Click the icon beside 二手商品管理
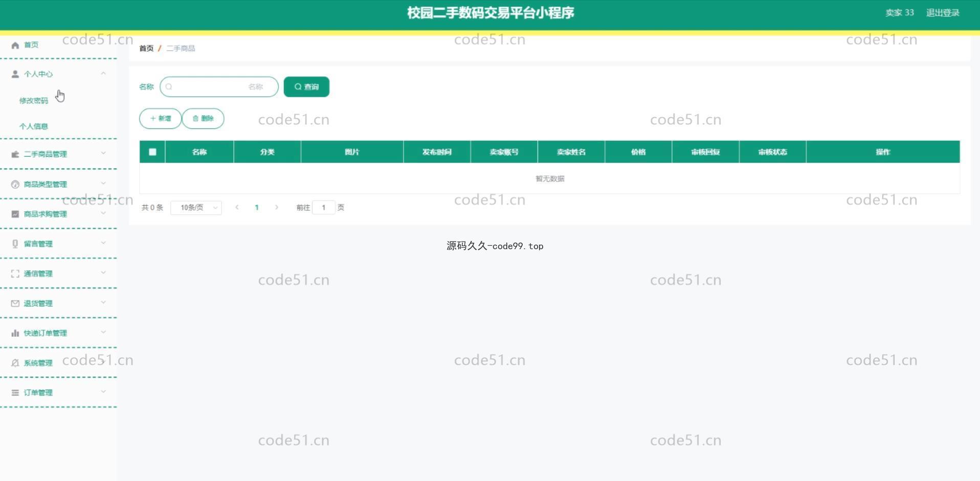The image size is (980, 481). (15, 154)
